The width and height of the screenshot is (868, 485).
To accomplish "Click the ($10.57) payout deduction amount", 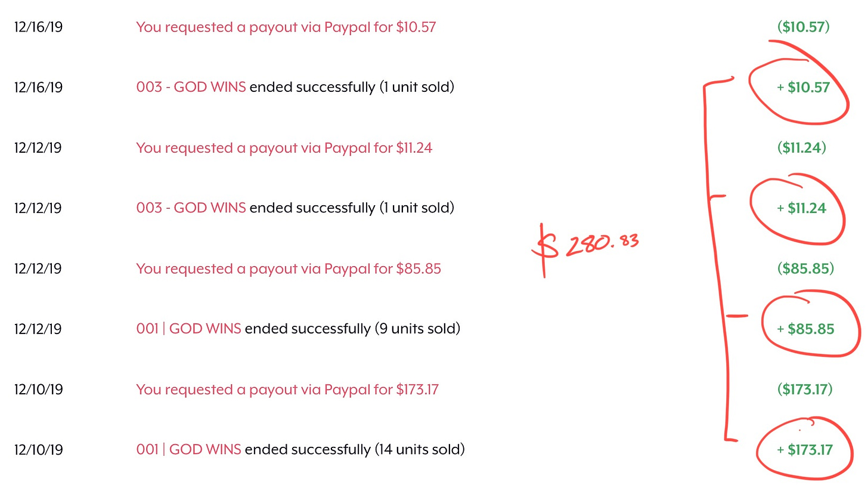I will (804, 27).
